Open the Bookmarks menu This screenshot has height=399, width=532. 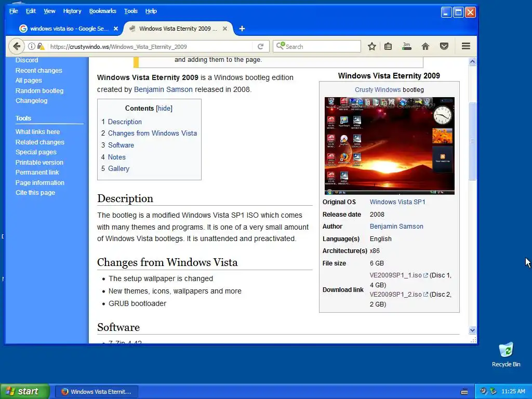tap(102, 11)
